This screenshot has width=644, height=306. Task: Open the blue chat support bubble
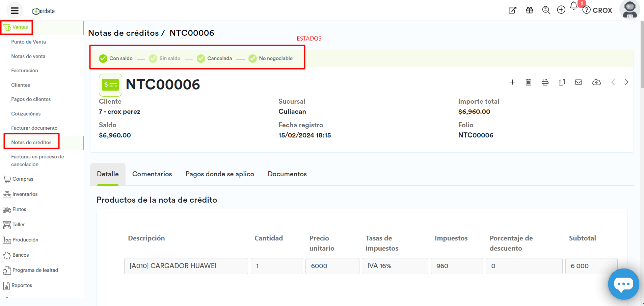pos(623,284)
